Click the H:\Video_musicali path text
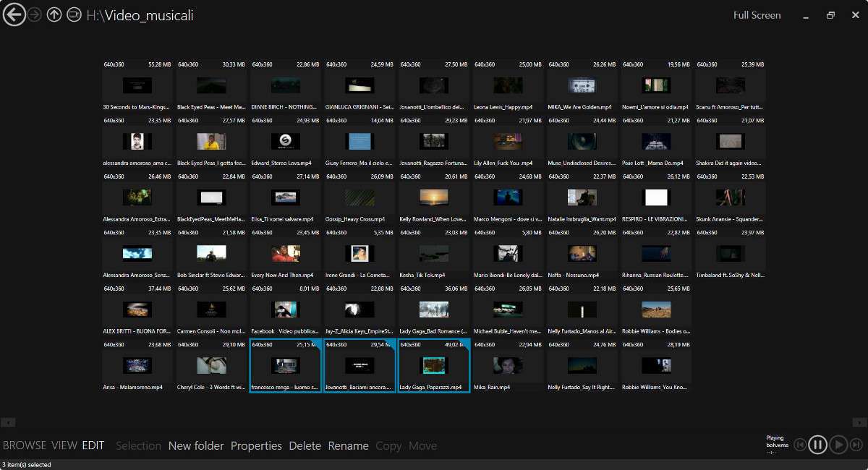 (x=140, y=15)
